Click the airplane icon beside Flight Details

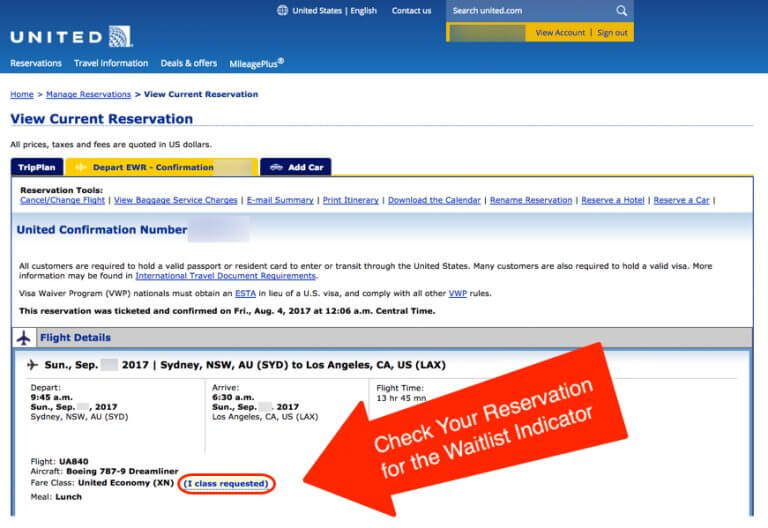pos(24,337)
